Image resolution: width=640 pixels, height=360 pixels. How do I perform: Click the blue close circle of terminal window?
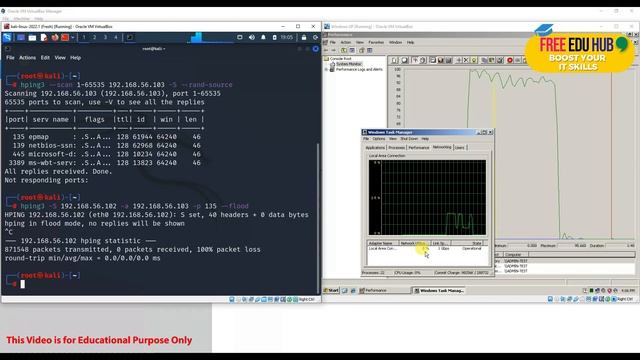[x=316, y=49]
